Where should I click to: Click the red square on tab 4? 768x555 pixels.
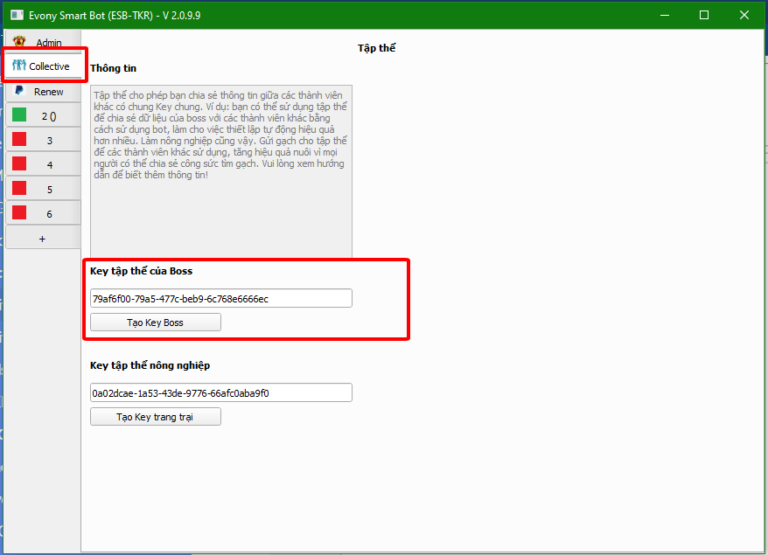(x=19, y=164)
